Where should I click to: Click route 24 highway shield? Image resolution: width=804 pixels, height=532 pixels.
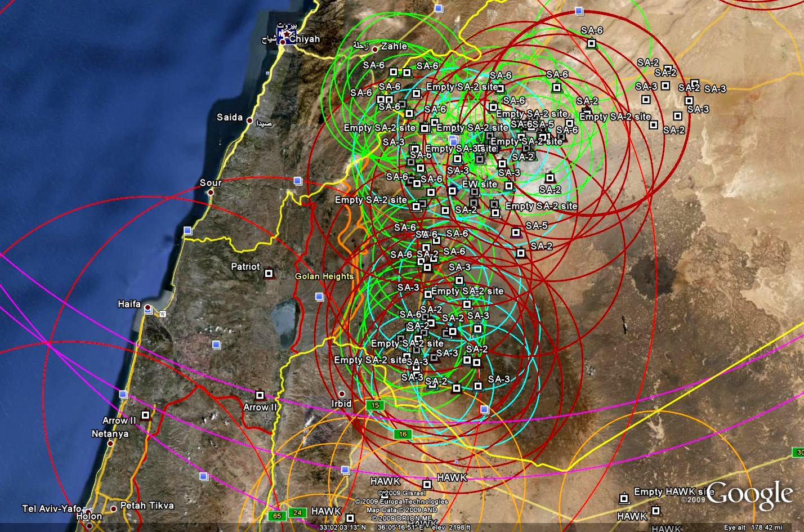(x=298, y=513)
